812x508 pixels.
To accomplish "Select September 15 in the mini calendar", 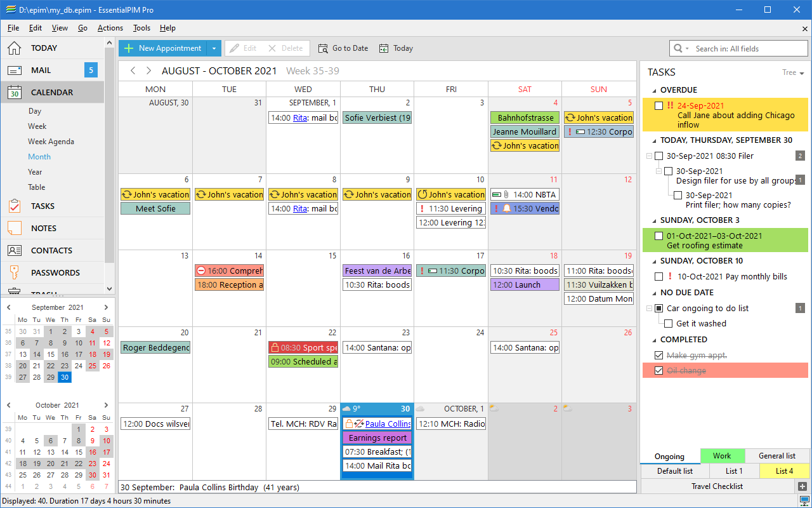I will pyautogui.click(x=50, y=354).
